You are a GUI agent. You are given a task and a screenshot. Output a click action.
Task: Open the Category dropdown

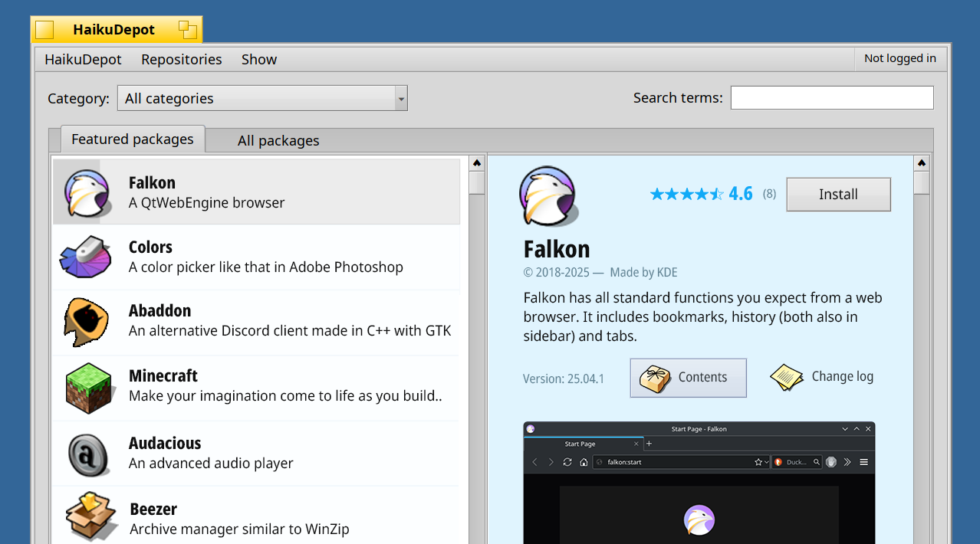262,98
